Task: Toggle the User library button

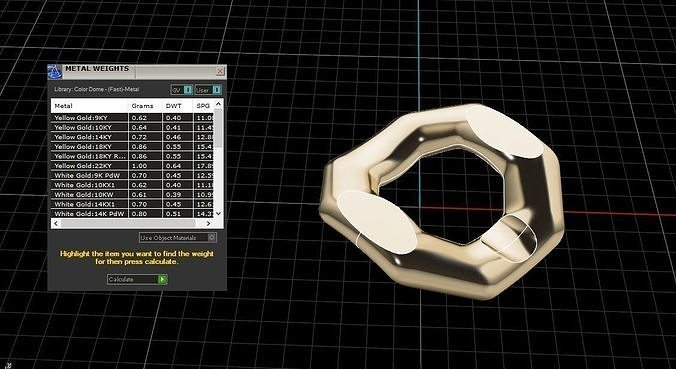Action: pyautogui.click(x=208, y=90)
